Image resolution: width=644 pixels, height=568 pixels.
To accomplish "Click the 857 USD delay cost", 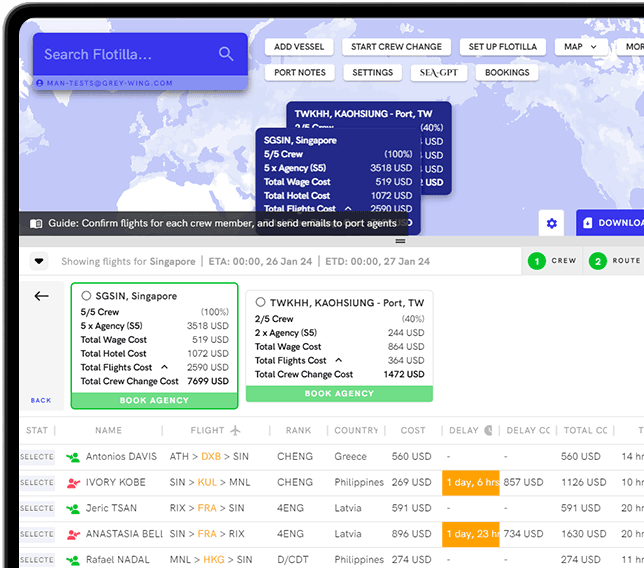I will coord(523,483).
